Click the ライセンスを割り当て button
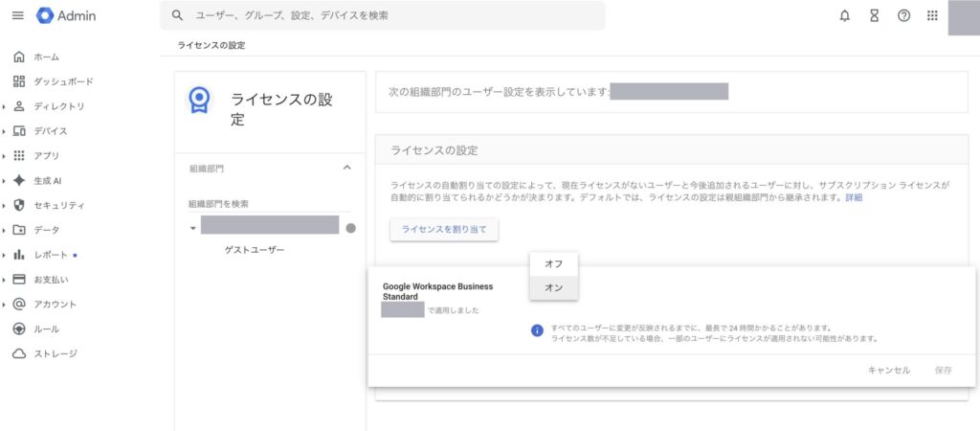Screen dimensions: 980x431 [444, 230]
